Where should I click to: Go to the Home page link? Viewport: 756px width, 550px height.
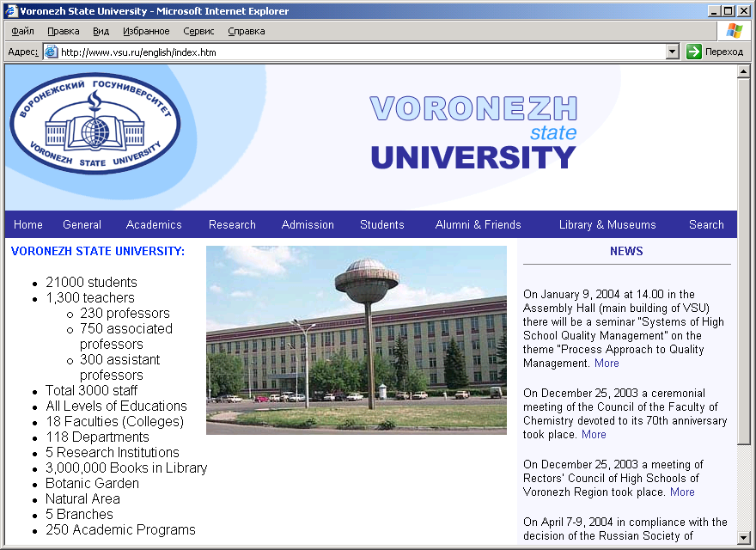pyautogui.click(x=28, y=225)
